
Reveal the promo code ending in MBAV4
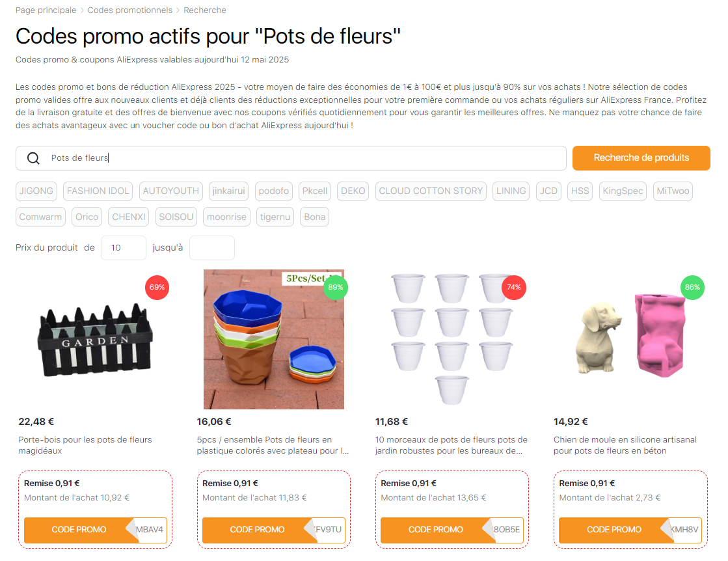95,530
